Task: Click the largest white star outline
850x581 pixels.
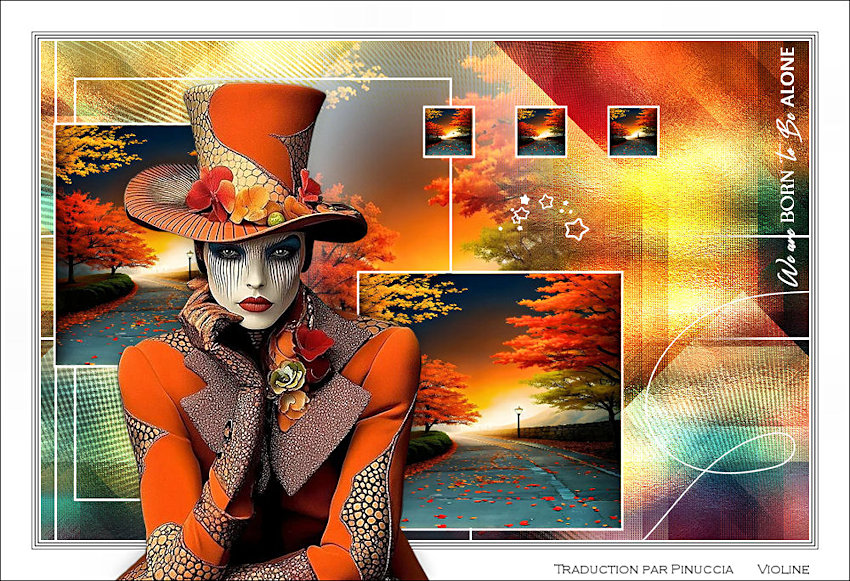Action: (577, 229)
